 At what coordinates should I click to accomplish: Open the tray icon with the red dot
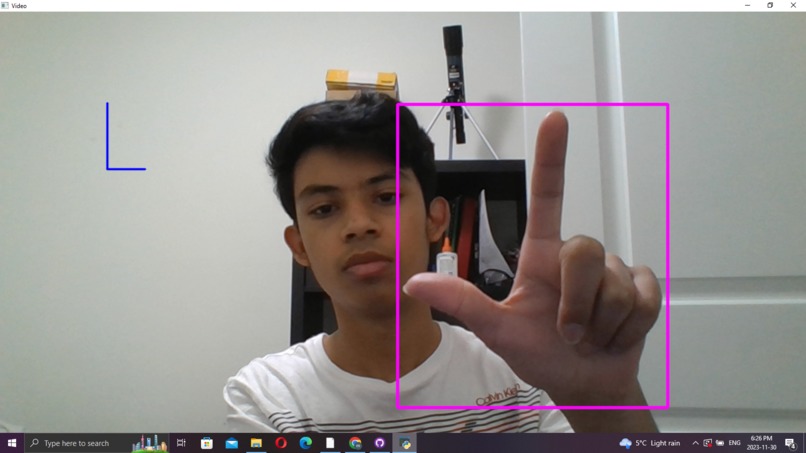(x=708, y=443)
